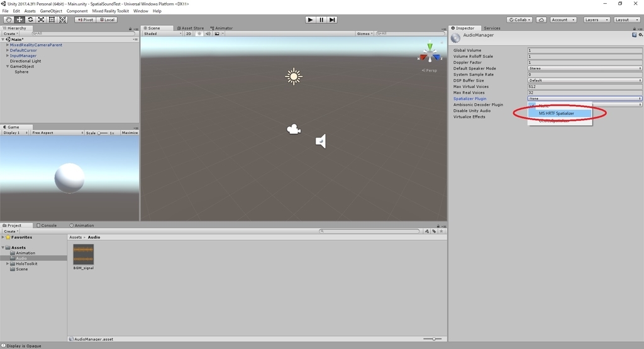
Task: Toggle Local handle rotation
Action: (x=108, y=19)
